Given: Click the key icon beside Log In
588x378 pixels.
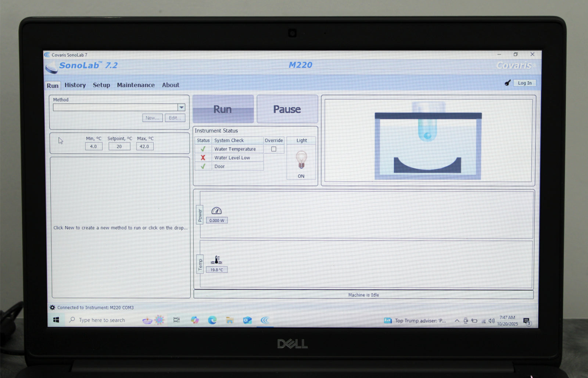Looking at the screenshot, I should click(508, 83).
